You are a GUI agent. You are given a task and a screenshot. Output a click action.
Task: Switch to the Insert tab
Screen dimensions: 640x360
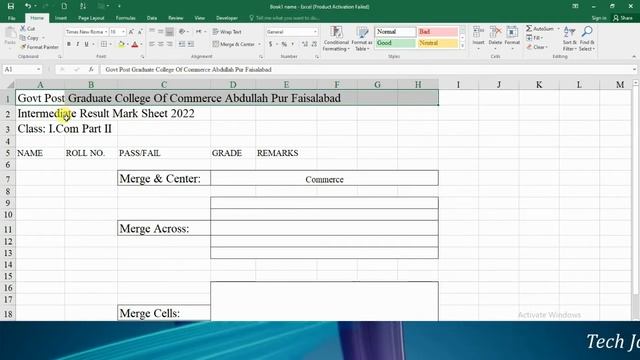(x=61, y=18)
